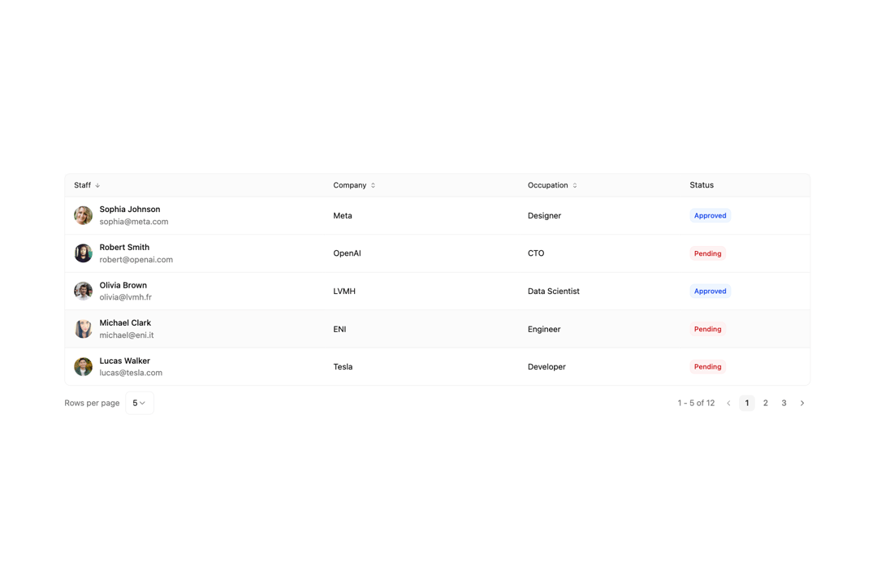Sort by the Staff column arrow
The height and width of the screenshot is (588, 877).
coord(97,185)
